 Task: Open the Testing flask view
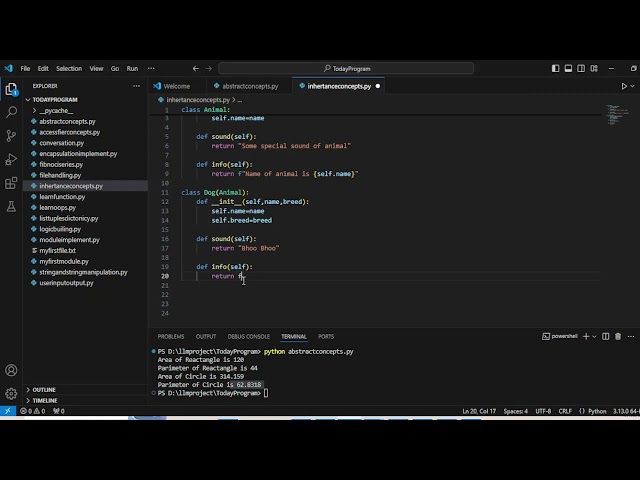pyautogui.click(x=11, y=206)
